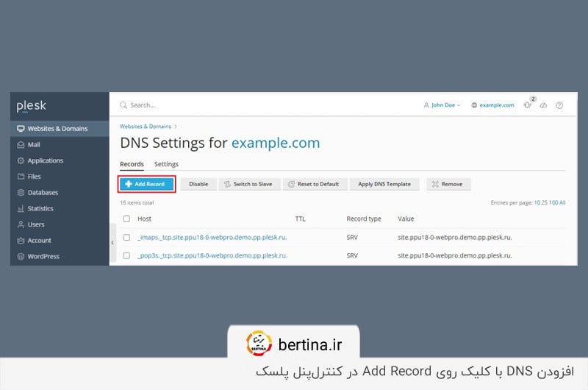
Task: Open notifications bell icon
Action: point(528,105)
